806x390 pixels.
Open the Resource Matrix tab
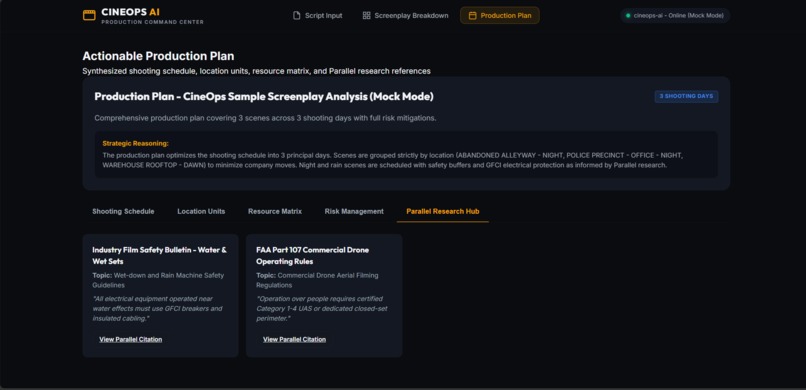[x=275, y=211]
